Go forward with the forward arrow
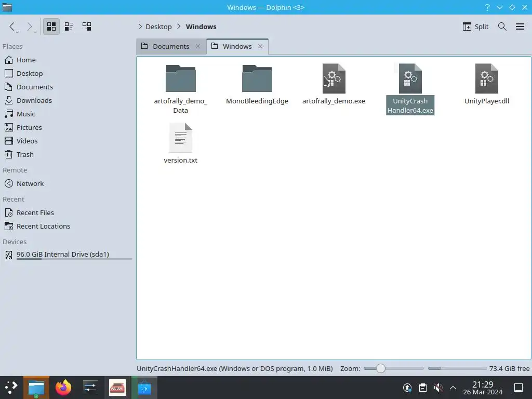 pos(30,26)
